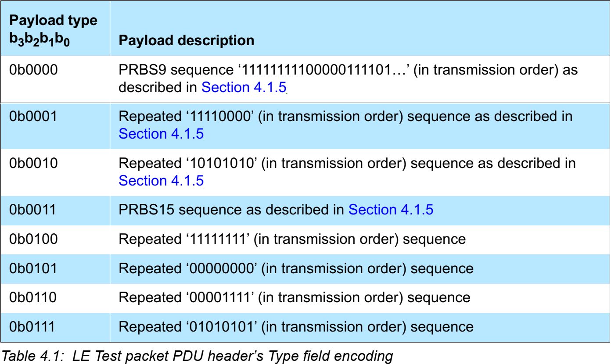Click the Repeated '00000000' sequence description
Viewport: 611px width, 364px height.
pos(296,268)
